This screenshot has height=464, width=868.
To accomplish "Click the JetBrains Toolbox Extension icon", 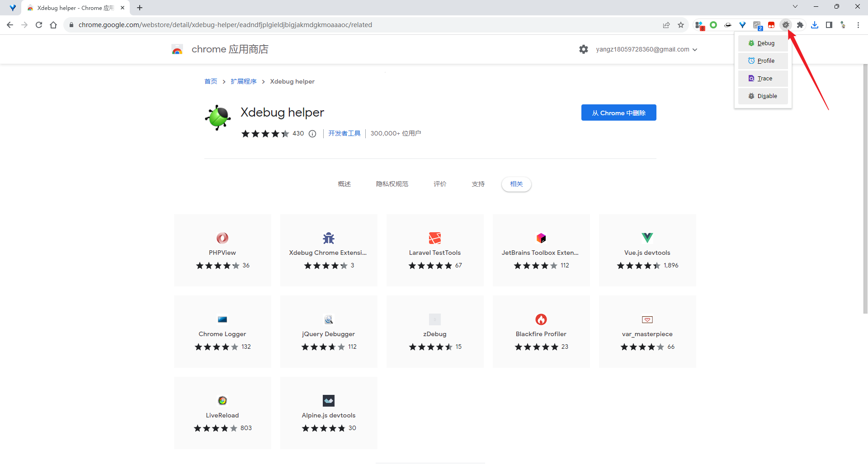I will pos(541,238).
